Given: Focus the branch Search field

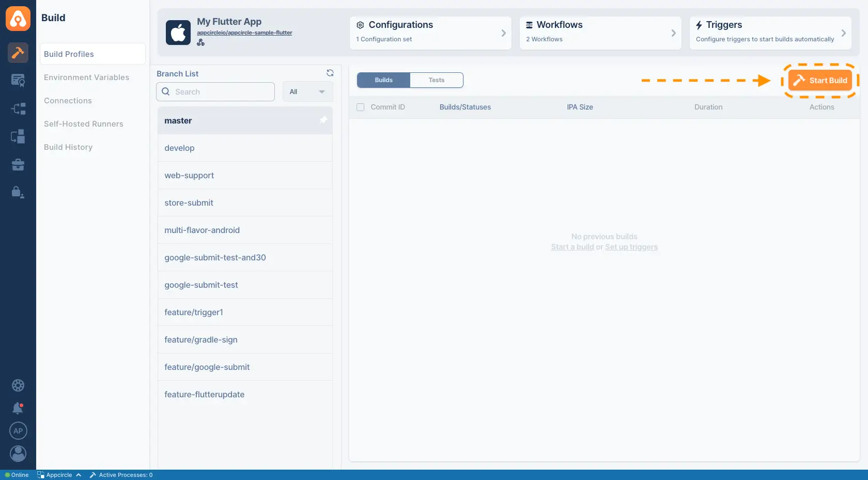Looking at the screenshot, I should pyautogui.click(x=215, y=91).
